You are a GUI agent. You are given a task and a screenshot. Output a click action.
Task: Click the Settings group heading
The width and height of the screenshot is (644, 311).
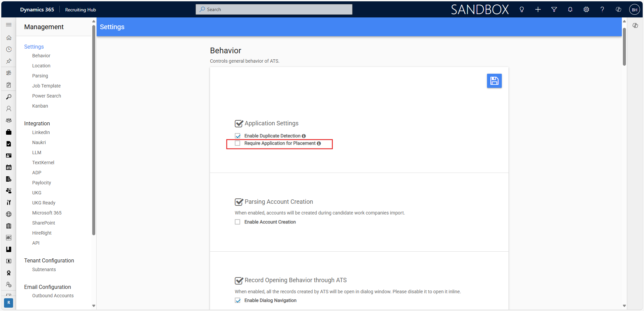[x=34, y=47]
